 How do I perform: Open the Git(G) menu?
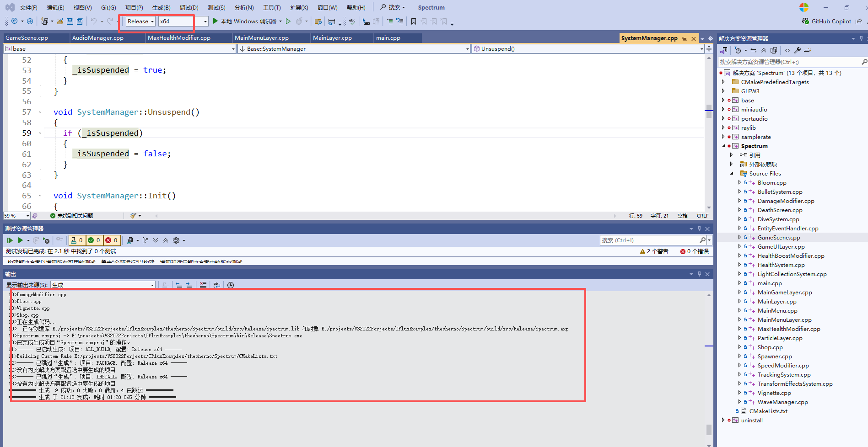108,7
